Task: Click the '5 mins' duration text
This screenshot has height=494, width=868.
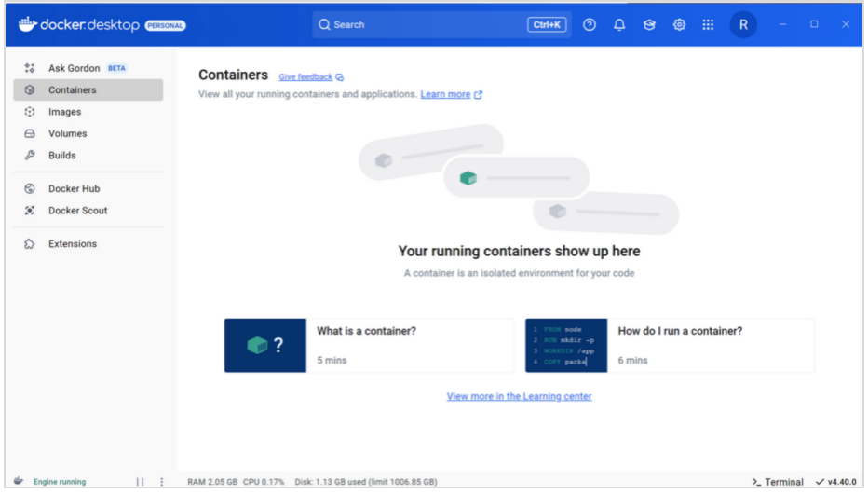Action: coord(332,361)
